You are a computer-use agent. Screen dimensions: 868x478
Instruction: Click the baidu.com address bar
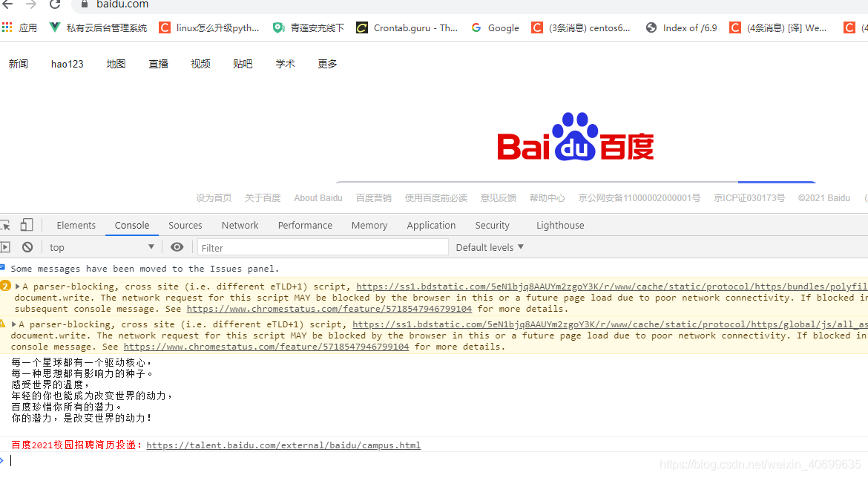[x=122, y=4]
